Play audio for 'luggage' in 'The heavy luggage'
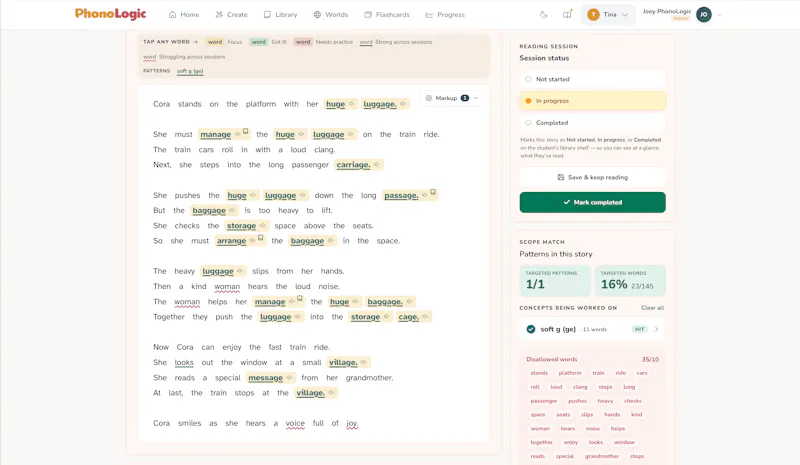Screen dimensions: 800x465 pos(240,271)
